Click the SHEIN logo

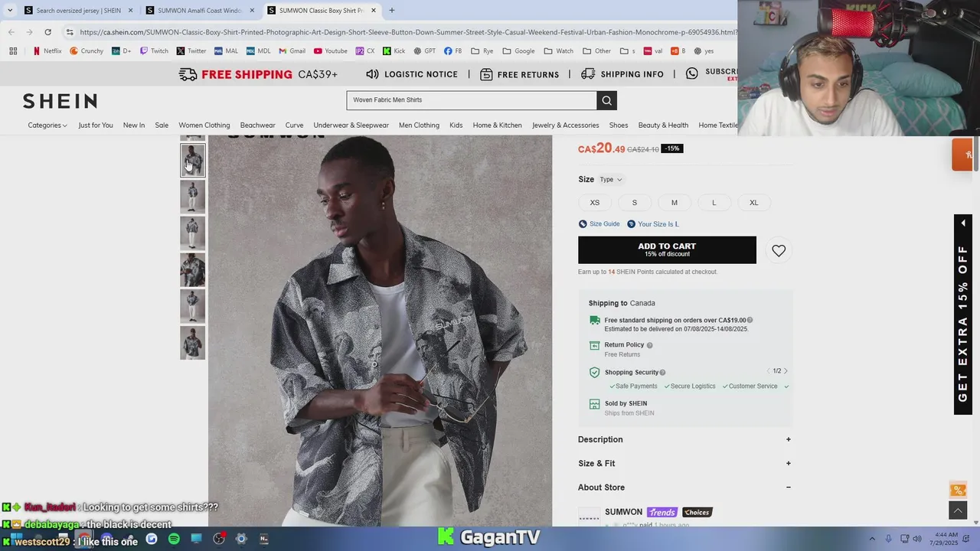[60, 101]
